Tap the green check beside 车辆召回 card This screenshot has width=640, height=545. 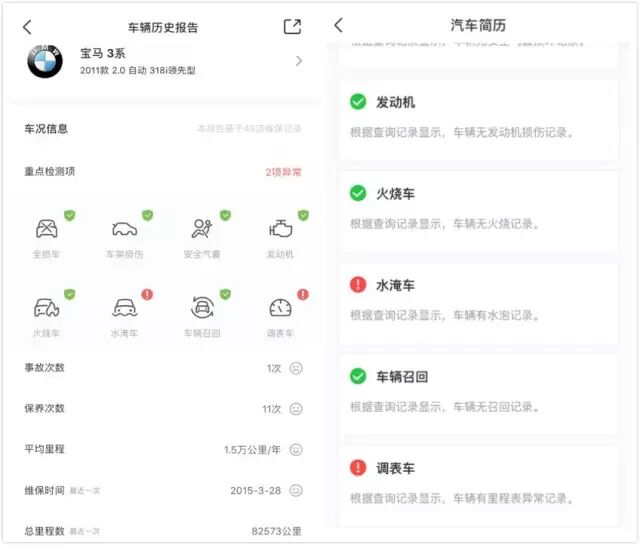point(358,376)
